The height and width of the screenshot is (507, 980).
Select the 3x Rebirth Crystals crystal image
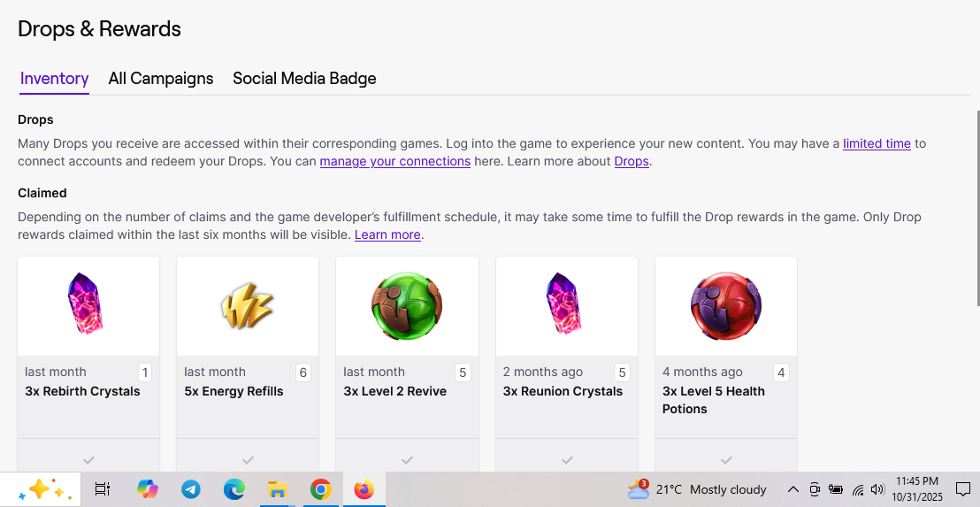tap(86, 303)
